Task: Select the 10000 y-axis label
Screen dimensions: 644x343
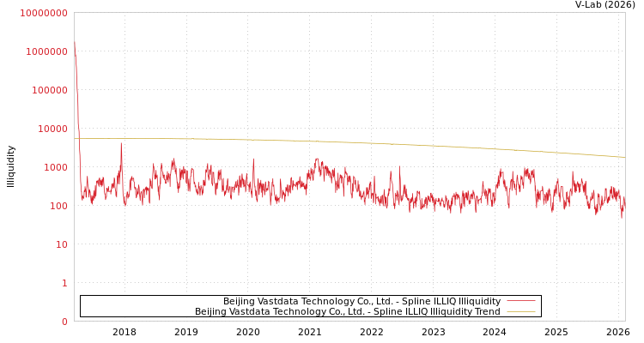Action: (x=52, y=129)
